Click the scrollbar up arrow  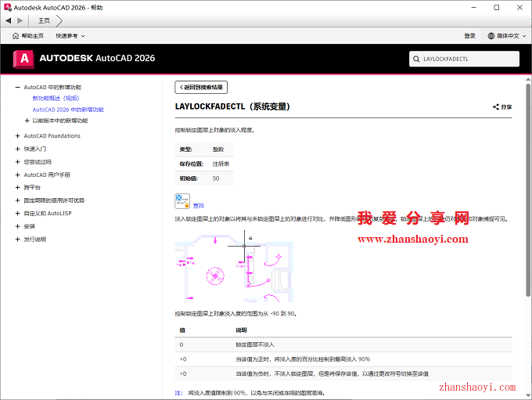528,80
